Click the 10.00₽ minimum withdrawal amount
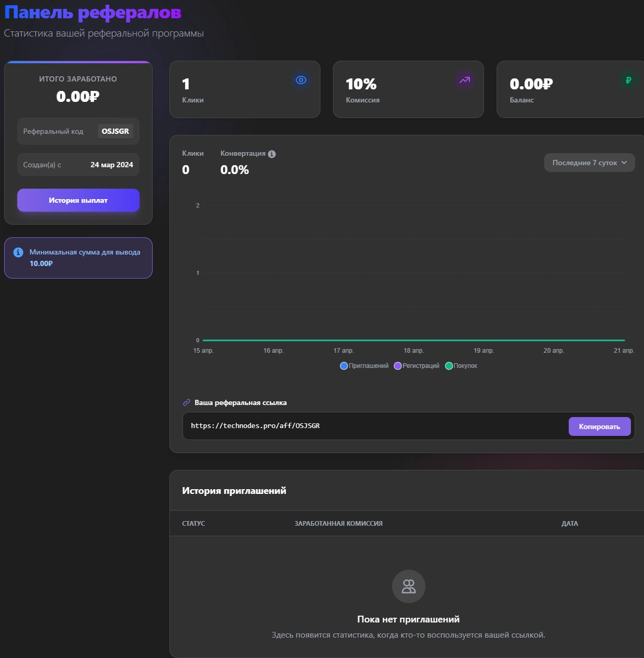 pyautogui.click(x=41, y=263)
